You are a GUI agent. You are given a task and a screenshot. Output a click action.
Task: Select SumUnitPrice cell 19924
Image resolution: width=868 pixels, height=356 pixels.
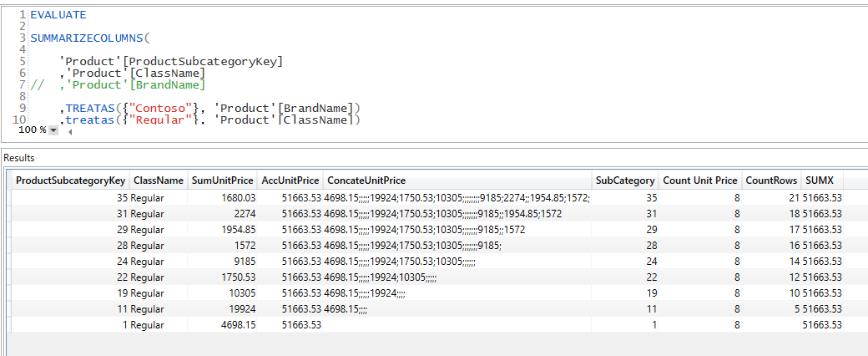(222, 309)
